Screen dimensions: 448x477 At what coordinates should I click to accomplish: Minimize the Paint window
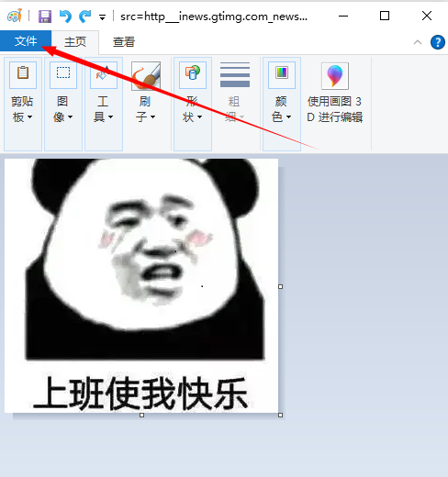(x=343, y=16)
